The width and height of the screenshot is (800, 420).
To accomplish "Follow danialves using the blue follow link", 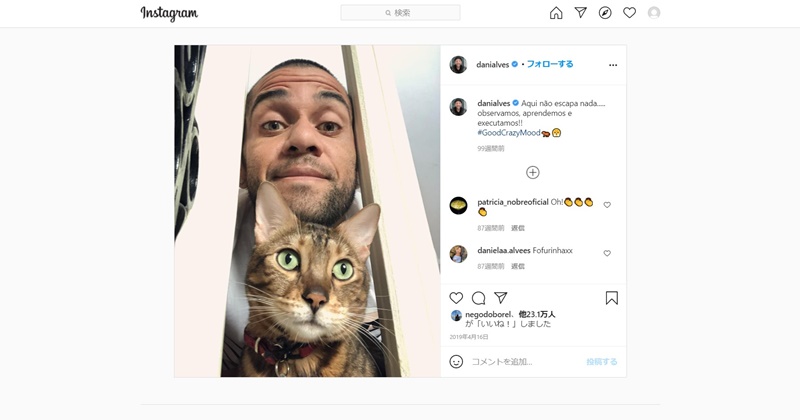I will click(x=550, y=64).
